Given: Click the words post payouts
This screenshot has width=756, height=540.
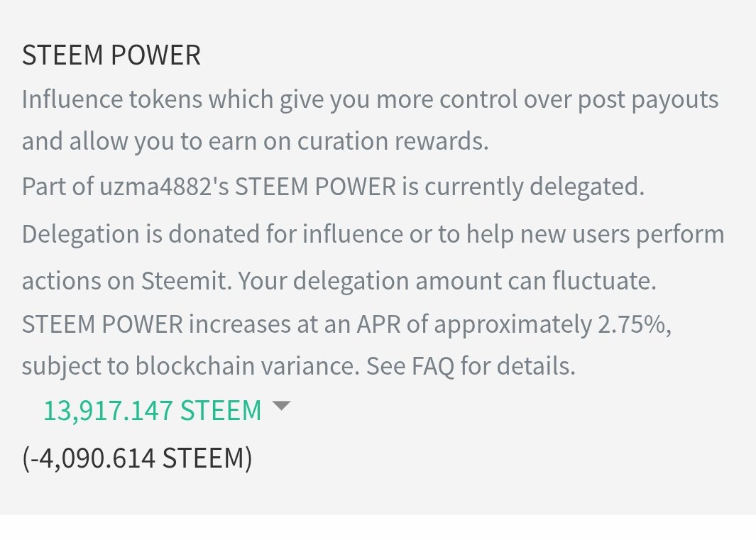Looking at the screenshot, I should (x=648, y=100).
